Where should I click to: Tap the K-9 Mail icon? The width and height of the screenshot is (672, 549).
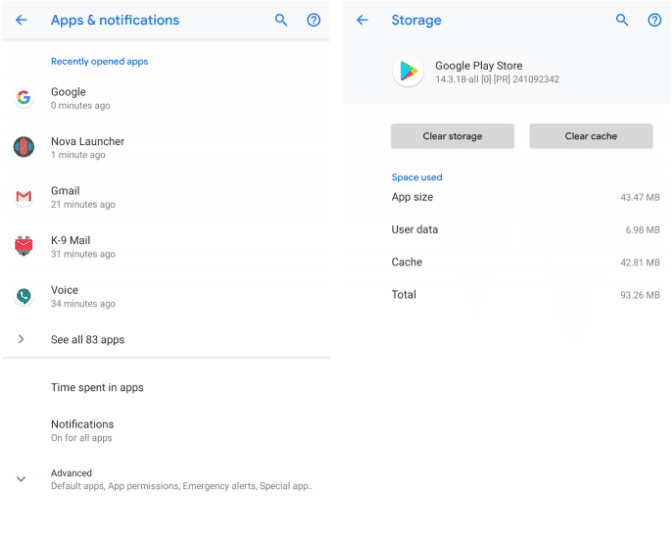tap(24, 246)
